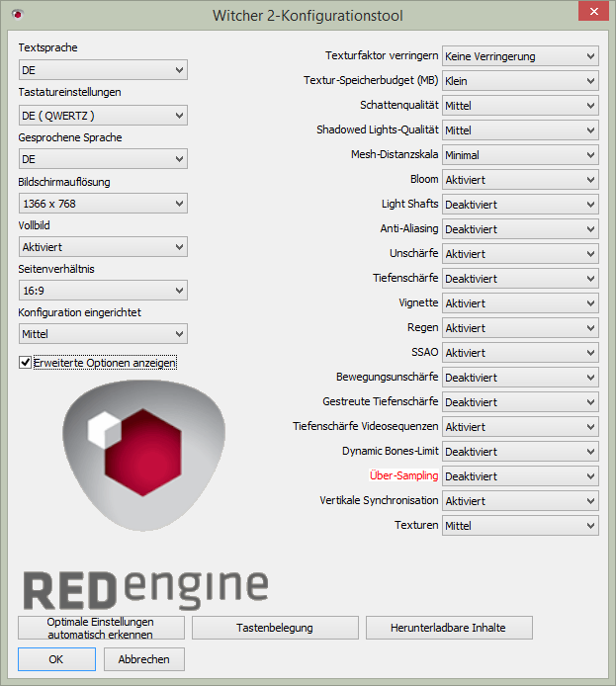Viewport: 616px width, 686px height.
Task: Open the Seitenverhältnis dropdown
Action: coord(103,291)
